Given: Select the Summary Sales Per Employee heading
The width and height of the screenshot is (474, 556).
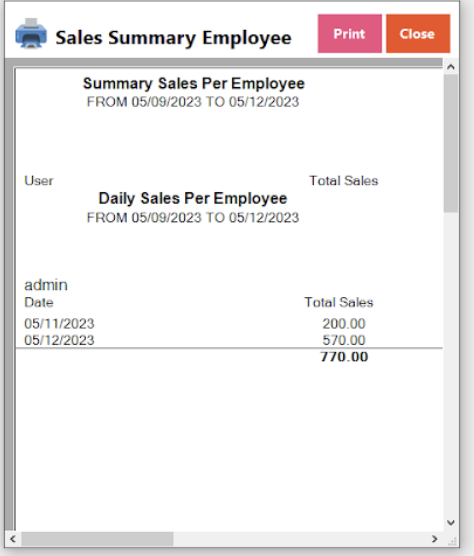Looking at the screenshot, I should tap(194, 84).
